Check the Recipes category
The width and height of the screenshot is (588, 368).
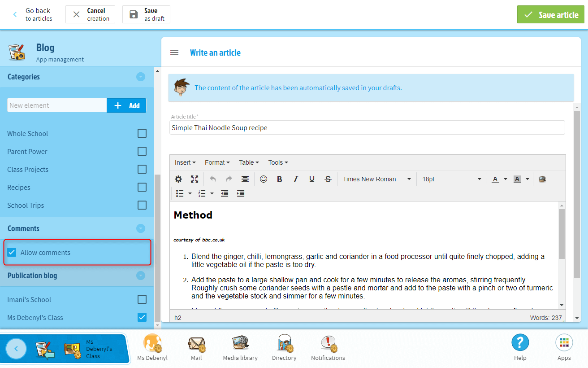(x=142, y=187)
